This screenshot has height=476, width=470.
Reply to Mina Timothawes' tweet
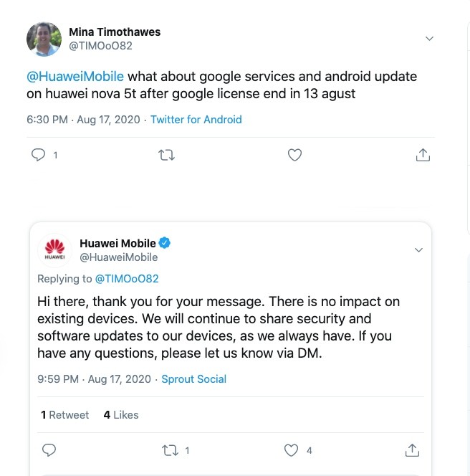pos(39,155)
